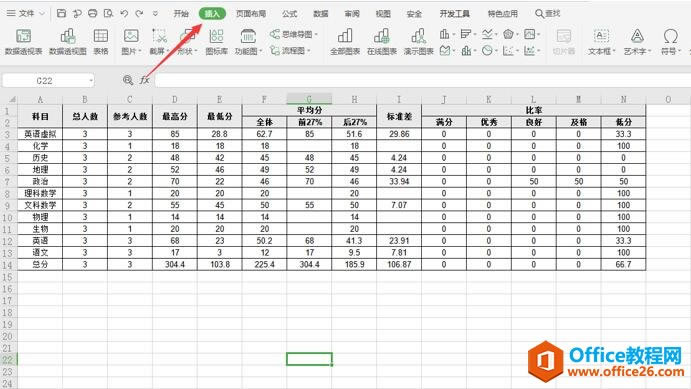
Task: Select the 总分 row label cell
Action: [x=40, y=264]
